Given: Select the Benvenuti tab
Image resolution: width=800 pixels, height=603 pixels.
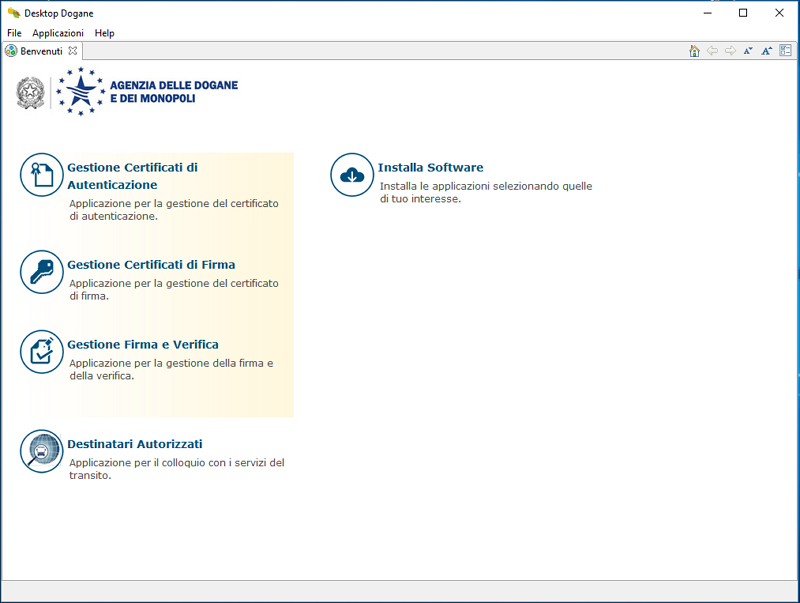Looking at the screenshot, I should point(41,51).
